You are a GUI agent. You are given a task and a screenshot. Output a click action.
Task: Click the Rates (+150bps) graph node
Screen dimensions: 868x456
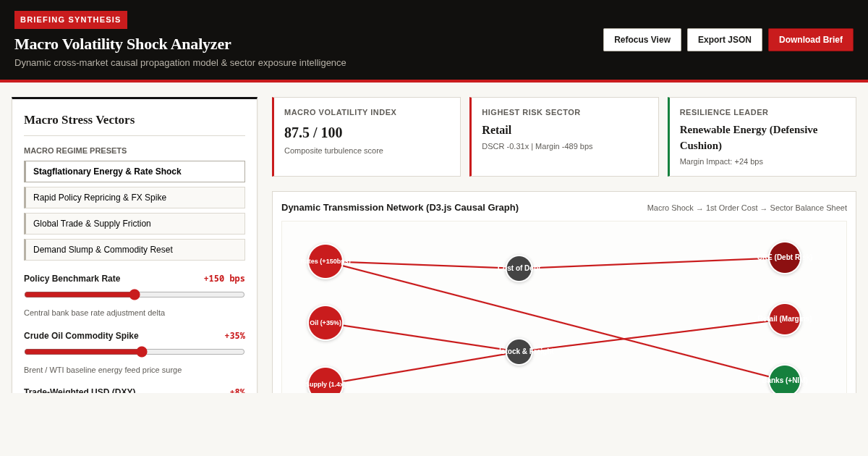(x=325, y=261)
